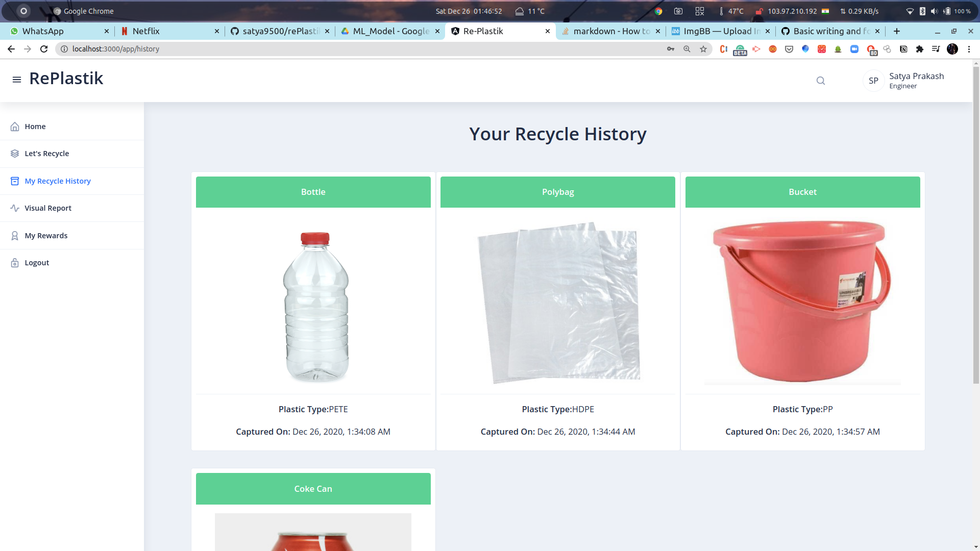Click the Home sidebar icon

[15, 127]
